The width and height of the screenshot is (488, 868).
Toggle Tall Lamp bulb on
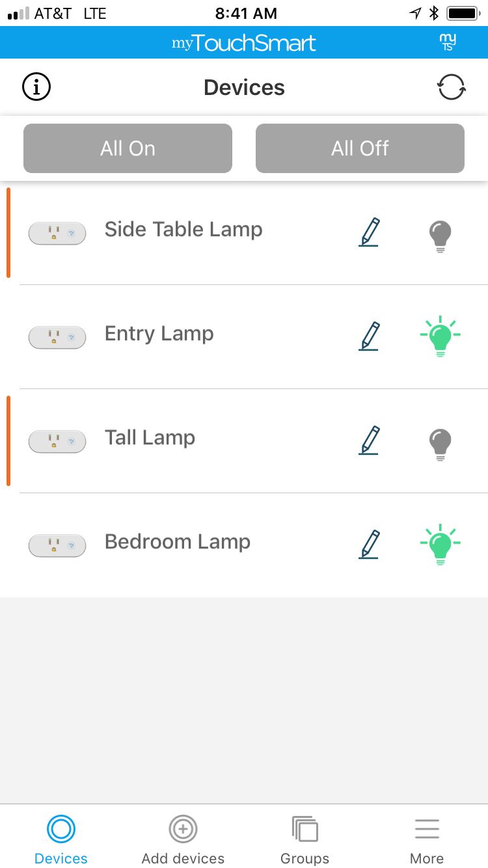pos(441,444)
